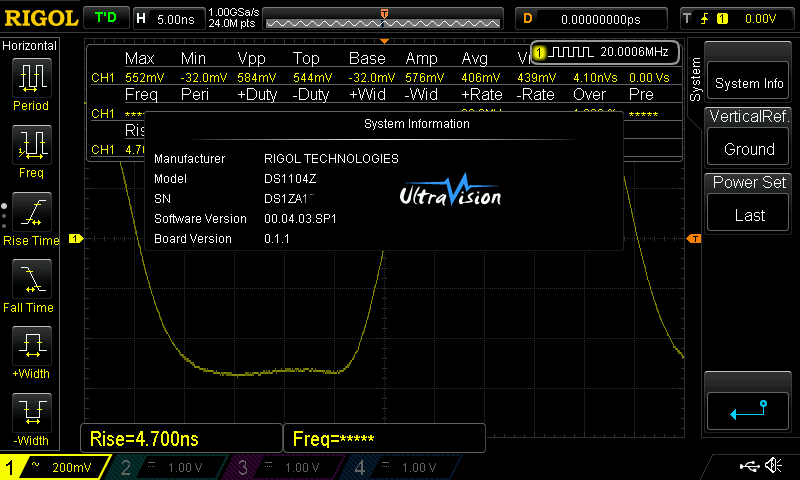The width and height of the screenshot is (800, 480).
Task: Click the software version 00.04.03.SP1
Action: click(x=300, y=219)
